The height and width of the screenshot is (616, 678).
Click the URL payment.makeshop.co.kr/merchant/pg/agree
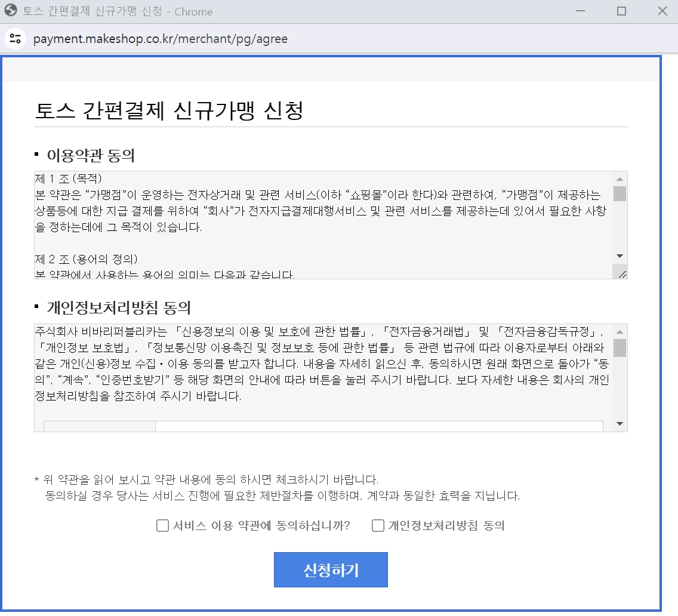pos(161,39)
